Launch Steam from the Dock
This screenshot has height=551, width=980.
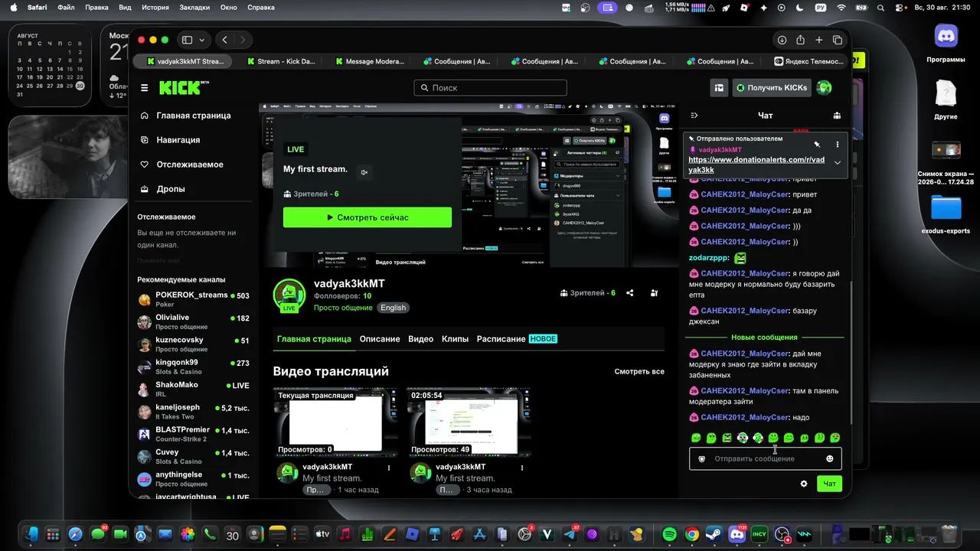pyautogui.click(x=715, y=534)
